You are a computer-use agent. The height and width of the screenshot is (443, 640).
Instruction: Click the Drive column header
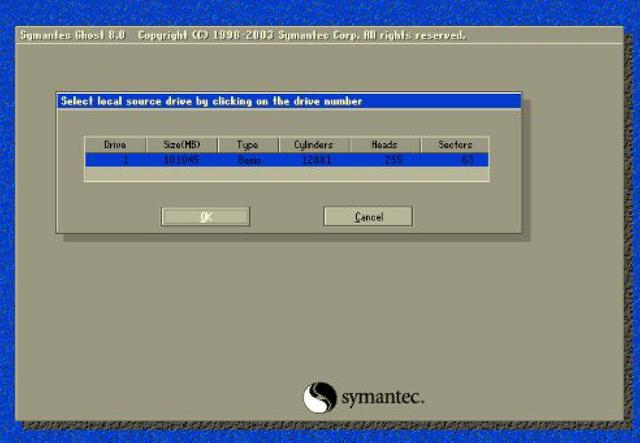[115, 145]
